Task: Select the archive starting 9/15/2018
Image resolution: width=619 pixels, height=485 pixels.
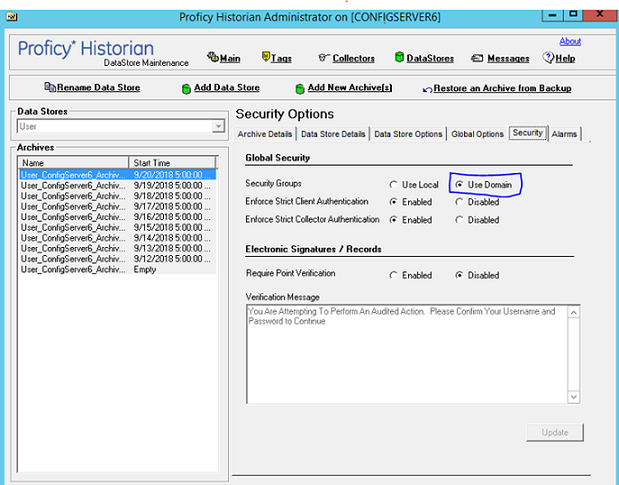Action: tap(117, 228)
